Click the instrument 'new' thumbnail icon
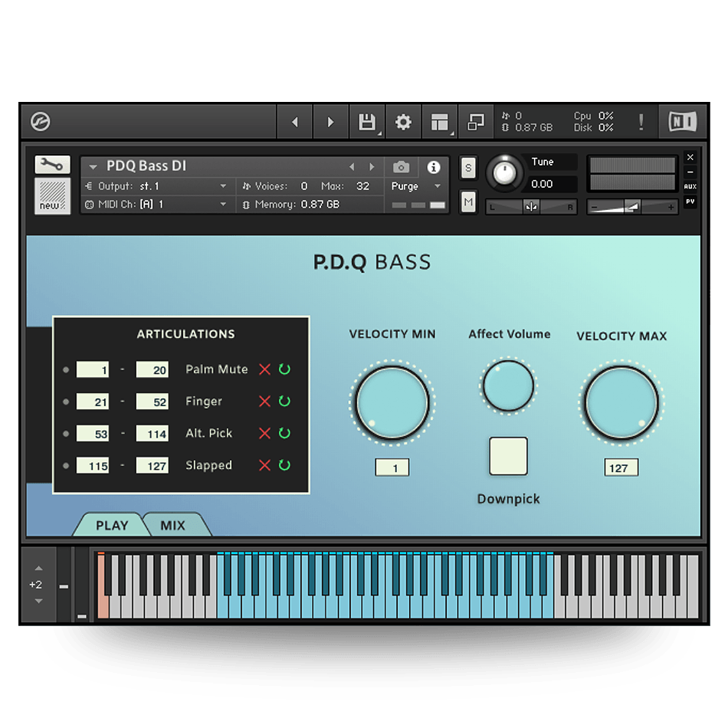This screenshot has width=728, height=728. click(52, 195)
